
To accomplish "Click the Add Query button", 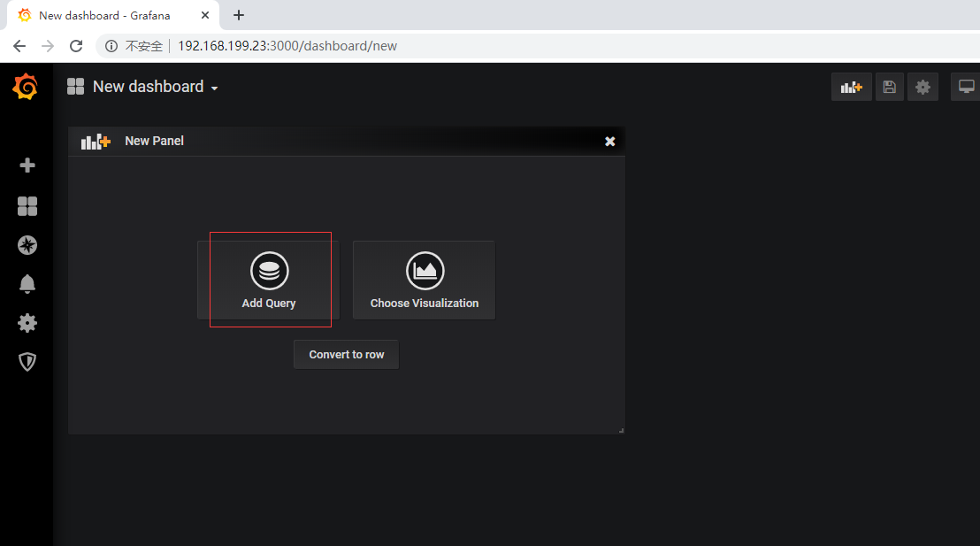I will point(269,281).
